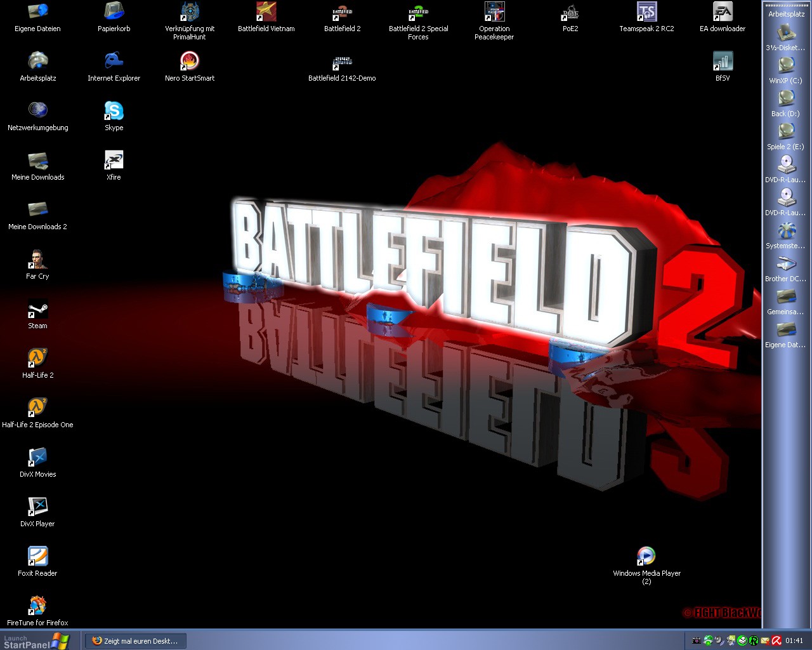812x650 pixels.
Task: Launch the Battlefield Vietnam shortcut
Action: (x=266, y=11)
